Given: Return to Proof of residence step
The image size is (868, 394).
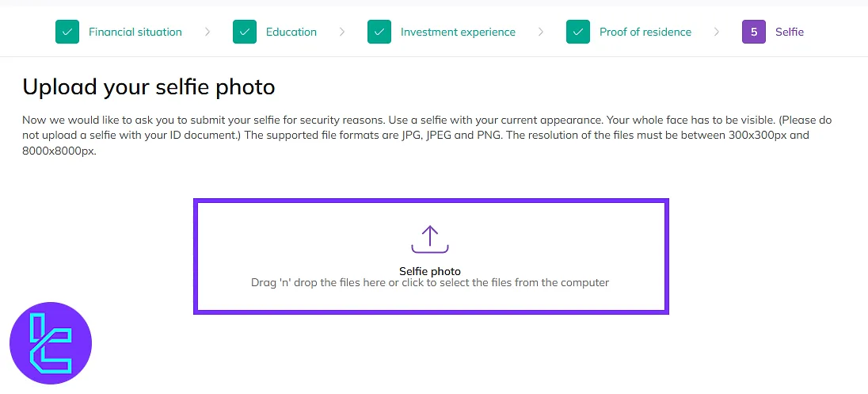Looking at the screenshot, I should pyautogui.click(x=645, y=33).
